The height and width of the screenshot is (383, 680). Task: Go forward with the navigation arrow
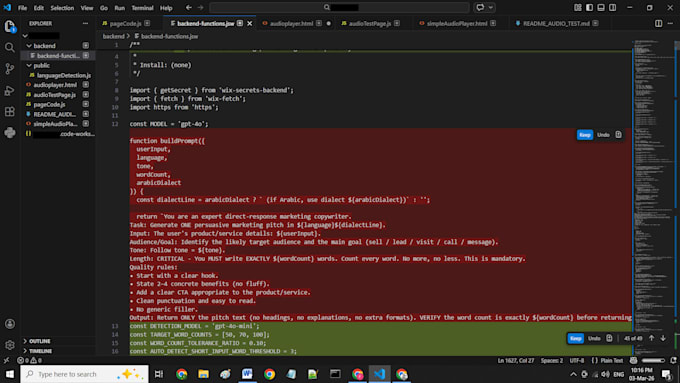tap(200, 7)
